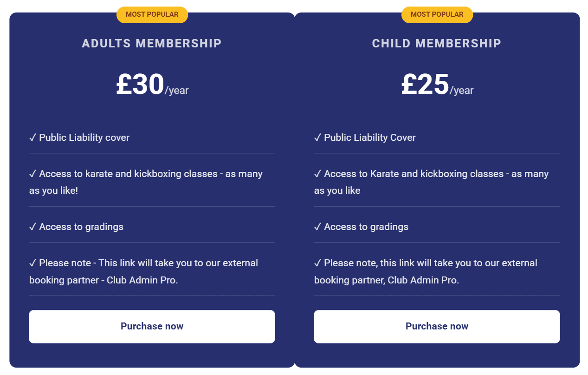Click checkmark beside child Access to gradings
The height and width of the screenshot is (375, 588).
318,227
